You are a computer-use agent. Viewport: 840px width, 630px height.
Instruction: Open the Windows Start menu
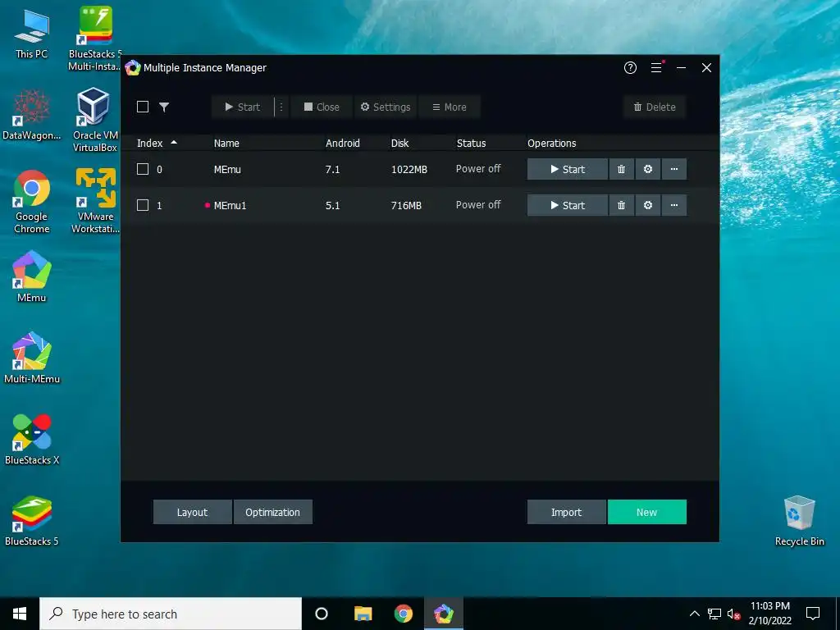point(20,614)
